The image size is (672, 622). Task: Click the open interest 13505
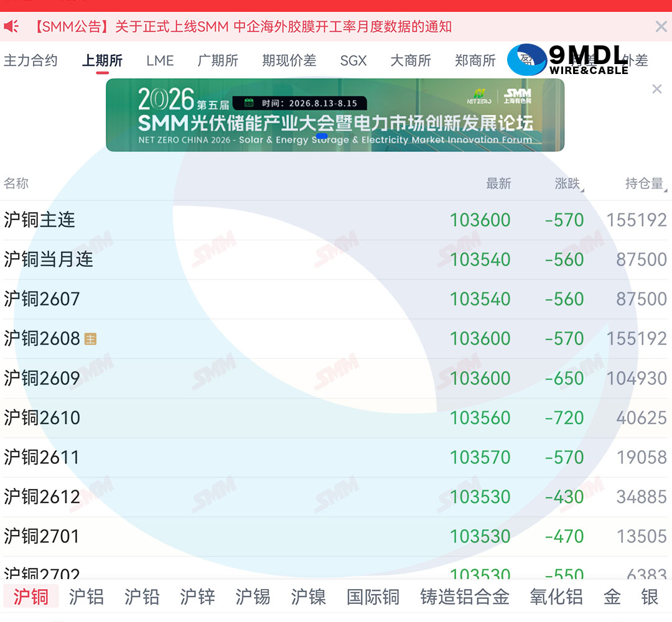click(642, 536)
